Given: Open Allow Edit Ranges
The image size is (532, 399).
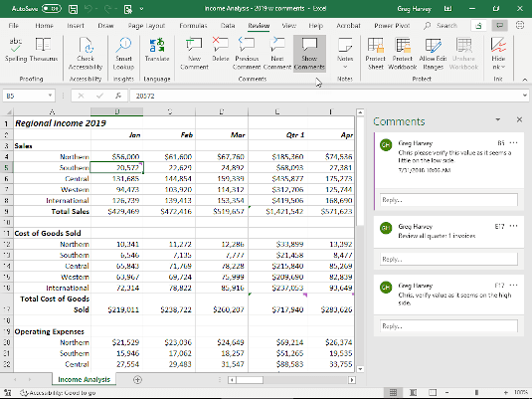Looking at the screenshot, I should point(433,54).
